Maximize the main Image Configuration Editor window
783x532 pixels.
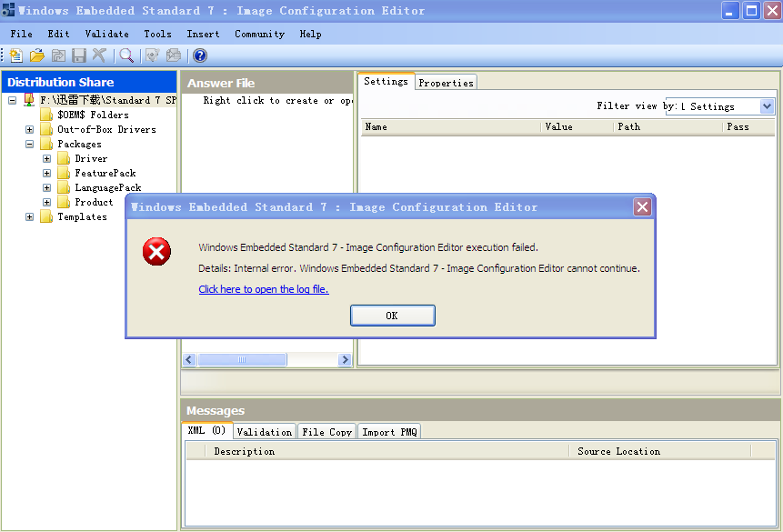[751, 11]
